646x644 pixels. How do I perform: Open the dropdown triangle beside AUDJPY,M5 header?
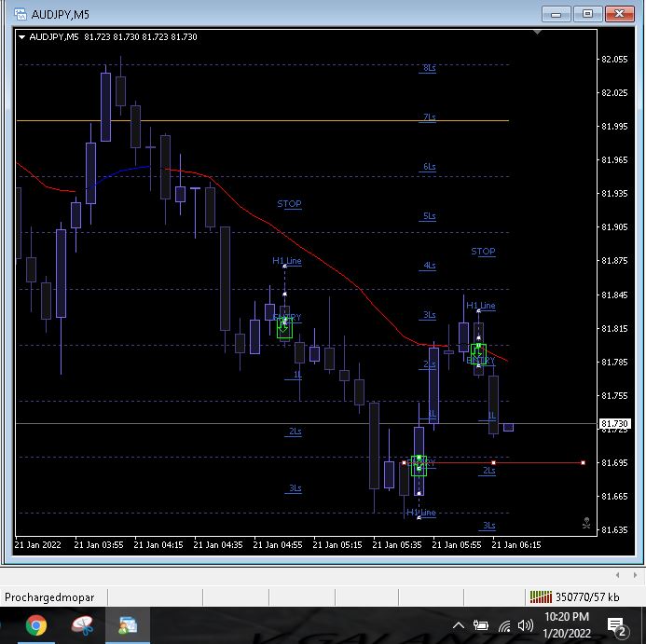(x=21, y=37)
